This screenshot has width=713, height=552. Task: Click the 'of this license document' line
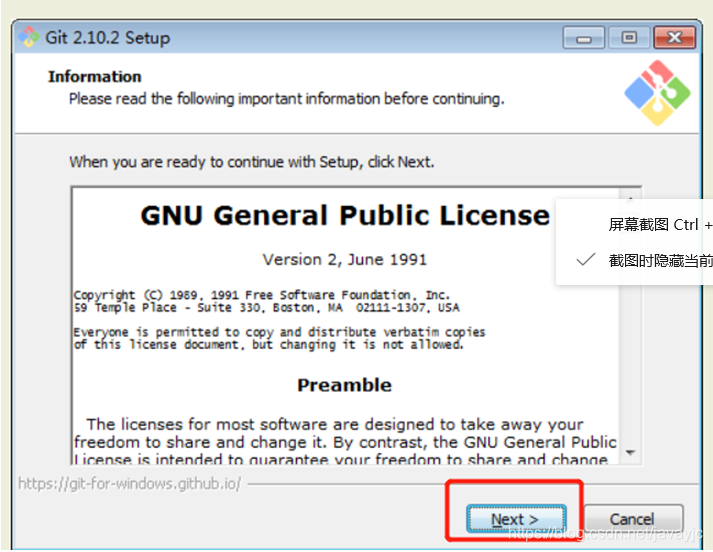pyautogui.click(x=269, y=345)
